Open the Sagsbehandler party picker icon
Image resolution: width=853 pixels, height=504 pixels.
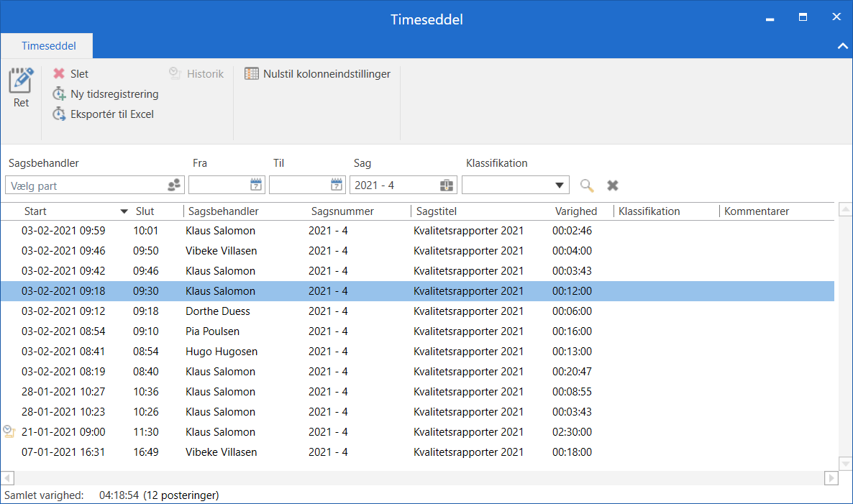pyautogui.click(x=174, y=185)
